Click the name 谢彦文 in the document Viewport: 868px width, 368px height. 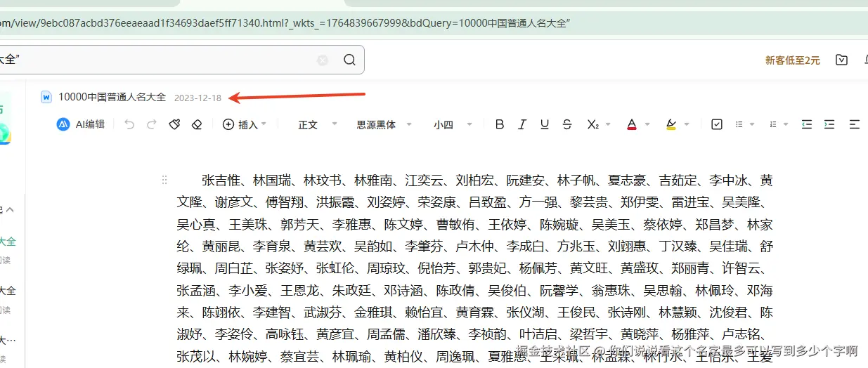pos(233,202)
